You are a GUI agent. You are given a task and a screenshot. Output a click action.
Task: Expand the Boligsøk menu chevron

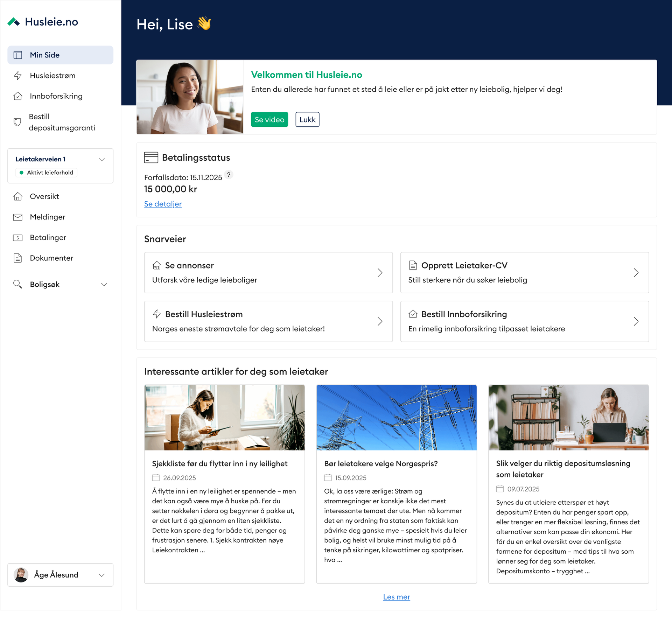(104, 284)
